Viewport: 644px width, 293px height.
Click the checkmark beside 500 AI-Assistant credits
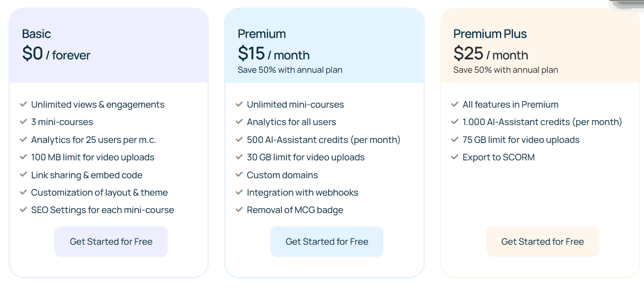(239, 139)
